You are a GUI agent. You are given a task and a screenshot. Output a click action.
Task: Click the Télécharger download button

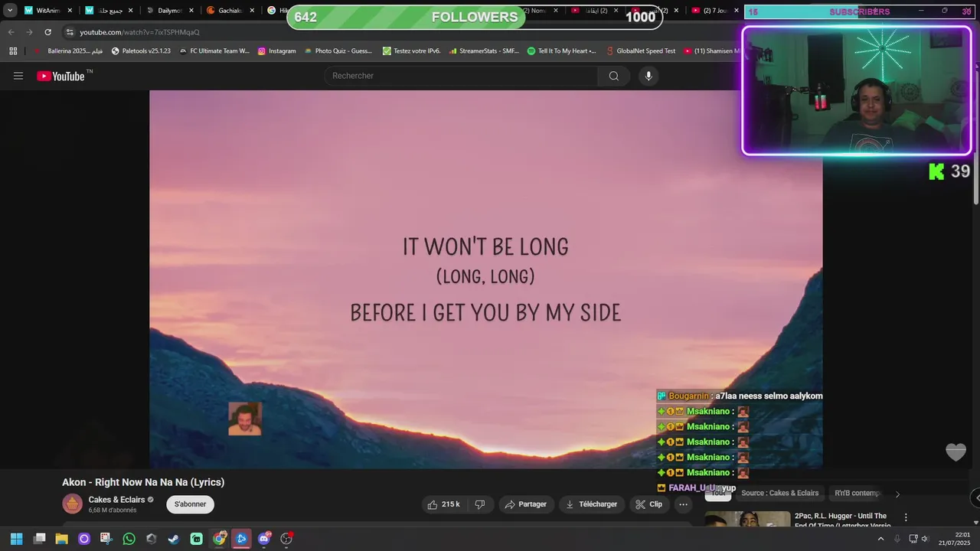[591, 504]
